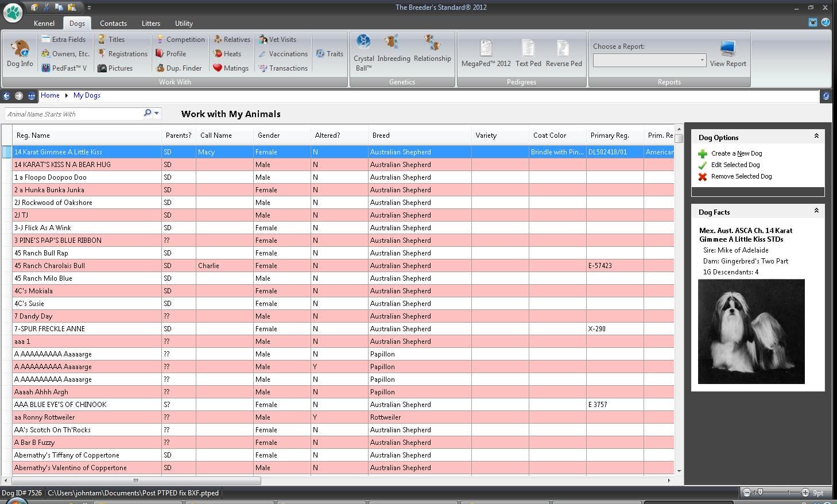This screenshot has width=837, height=504.
Task: Launch the Inbreeding calculator
Action: (393, 48)
